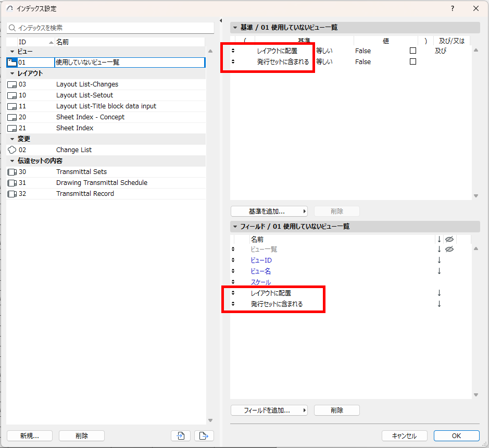Click reorder handle of 発行セットに含まれる criterion
This screenshot has height=448, width=489.
[x=233, y=62]
